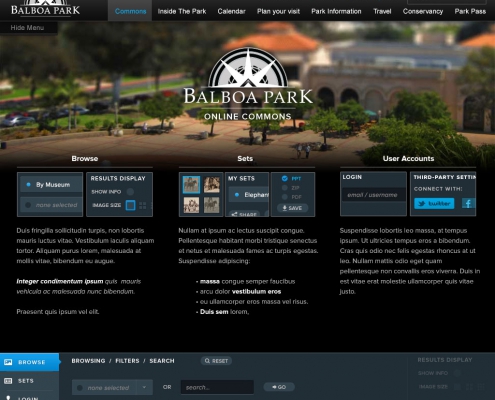The image size is (495, 400).
Task: Click the top-left horse thumbnail in Sets
Action: click(191, 185)
